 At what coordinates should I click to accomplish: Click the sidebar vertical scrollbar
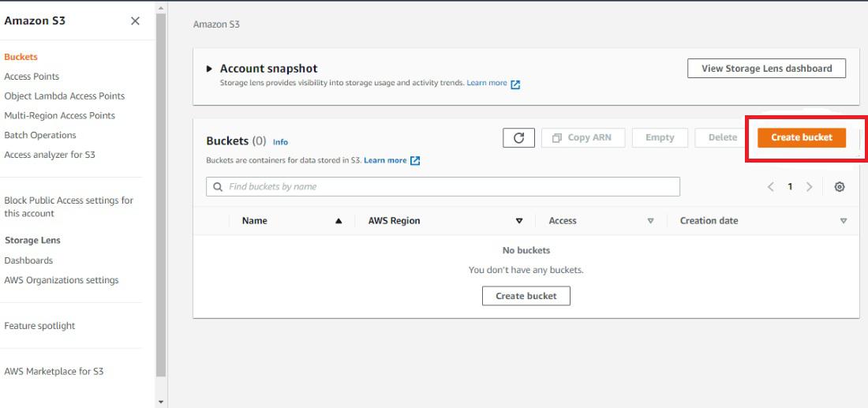click(x=162, y=197)
